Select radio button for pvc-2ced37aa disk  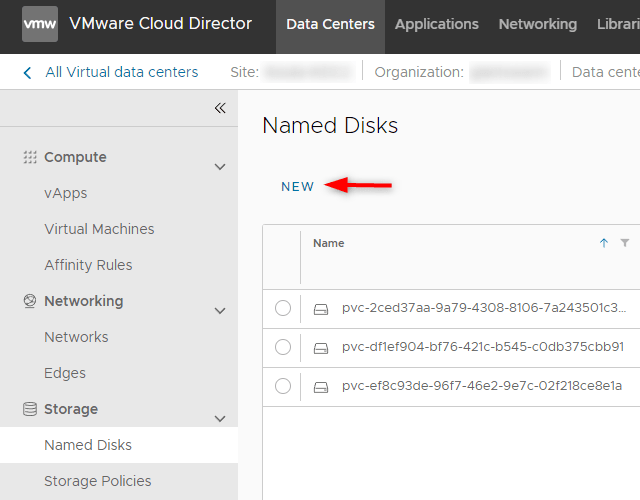[x=283, y=308]
